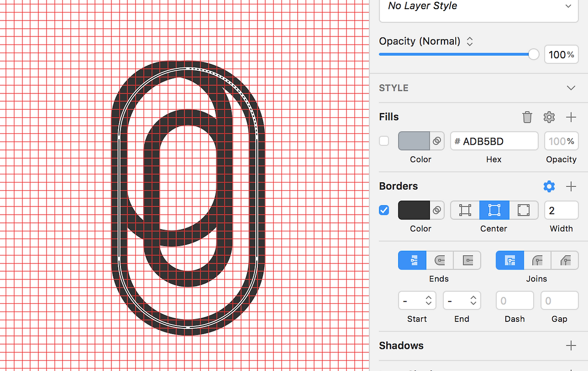Set border position to Outside
588x371 pixels.
click(524, 210)
